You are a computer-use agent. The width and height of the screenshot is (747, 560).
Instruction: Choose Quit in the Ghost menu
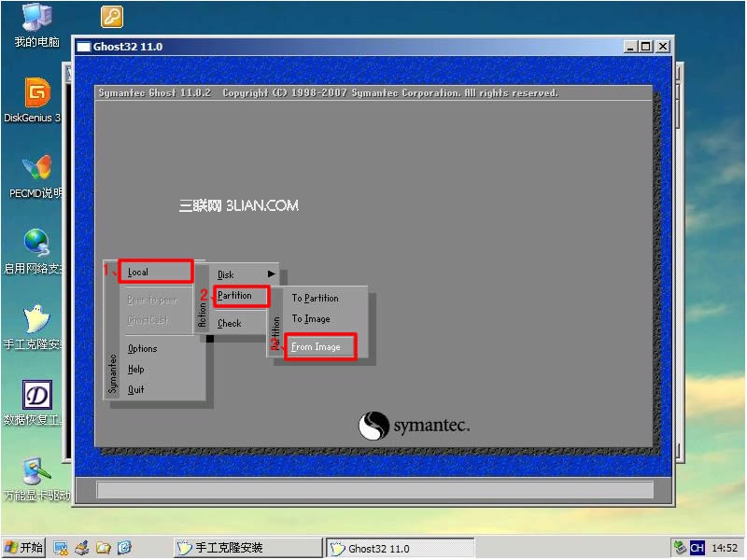(x=135, y=389)
